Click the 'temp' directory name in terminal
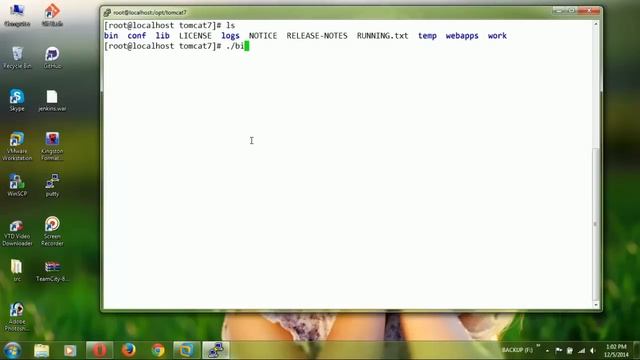640x360 pixels. (x=427, y=36)
